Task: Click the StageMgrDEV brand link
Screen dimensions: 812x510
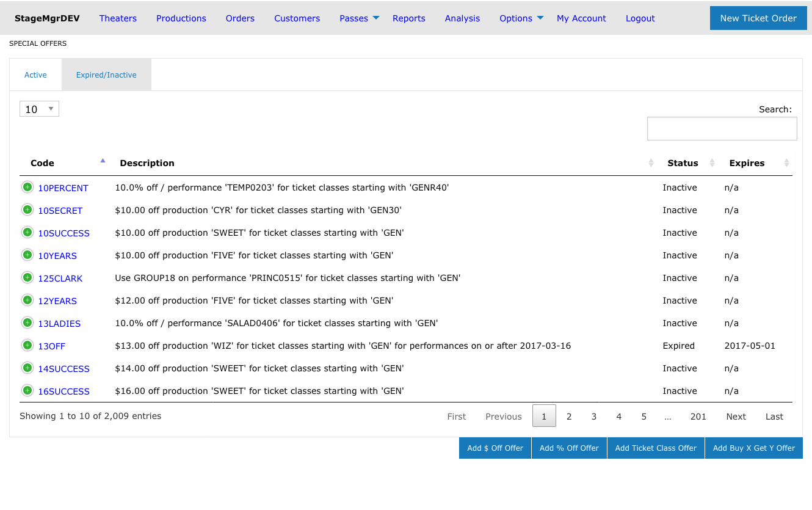Action: [47, 18]
